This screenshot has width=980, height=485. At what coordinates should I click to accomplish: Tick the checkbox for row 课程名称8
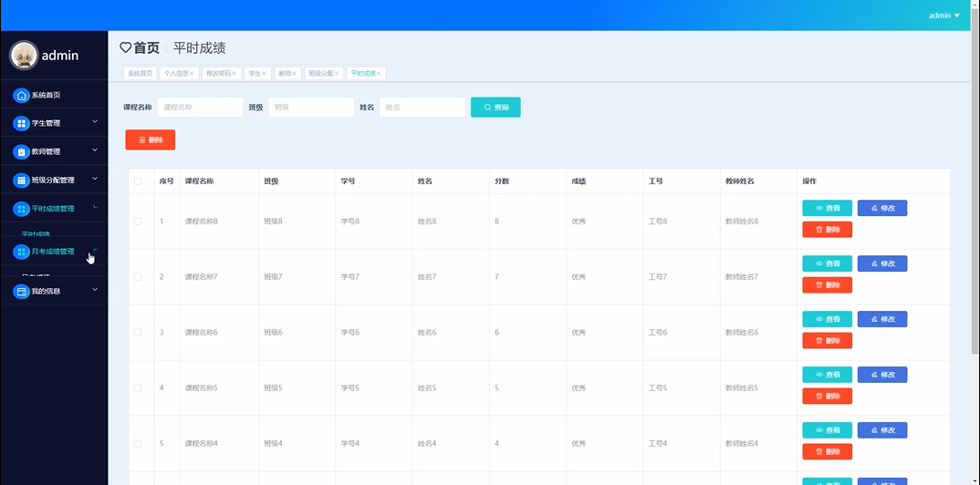tap(138, 222)
